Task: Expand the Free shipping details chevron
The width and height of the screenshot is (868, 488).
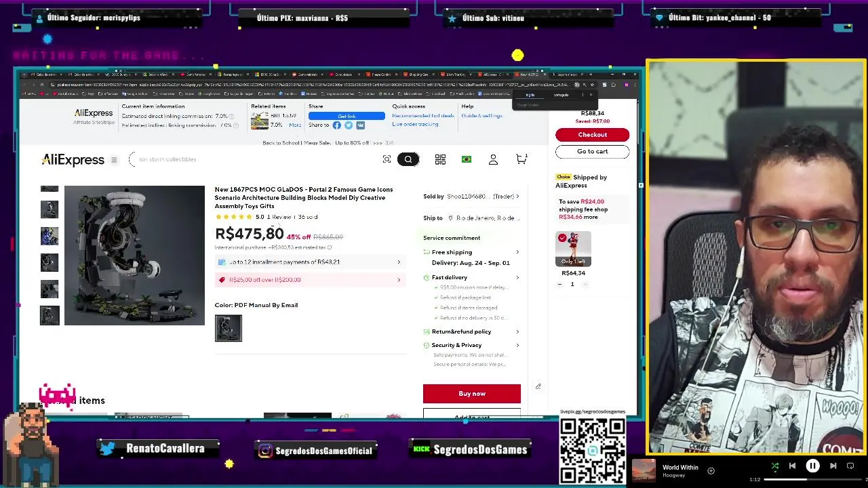Action: [517, 252]
